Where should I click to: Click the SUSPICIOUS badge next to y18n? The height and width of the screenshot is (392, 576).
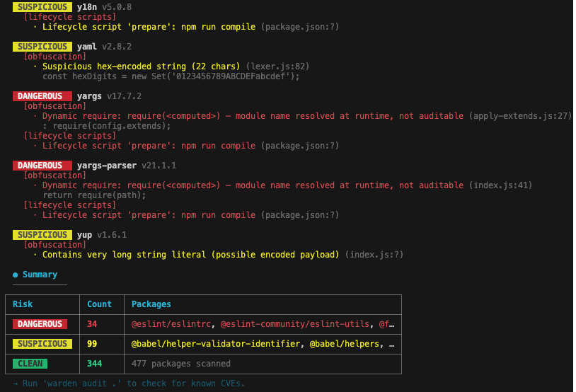pyautogui.click(x=42, y=6)
